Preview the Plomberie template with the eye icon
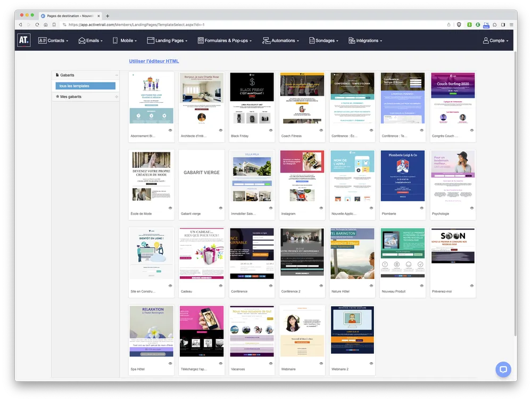 coord(421,208)
